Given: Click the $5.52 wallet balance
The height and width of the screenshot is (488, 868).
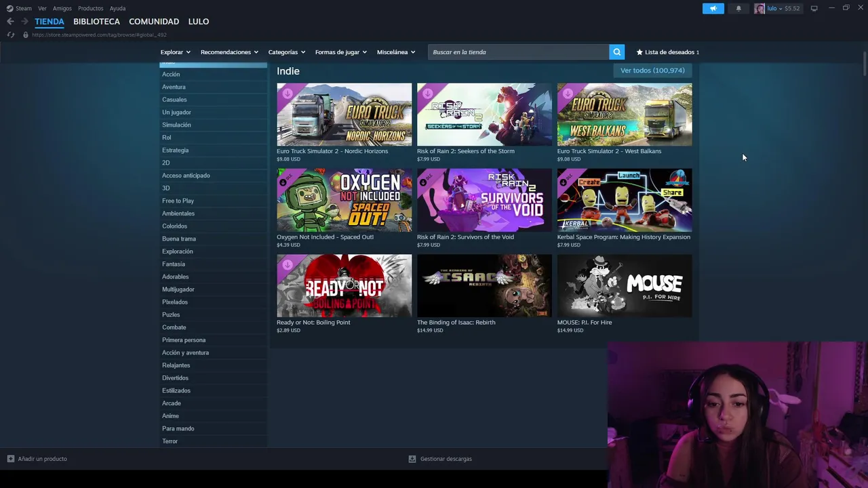Looking at the screenshot, I should point(792,8).
